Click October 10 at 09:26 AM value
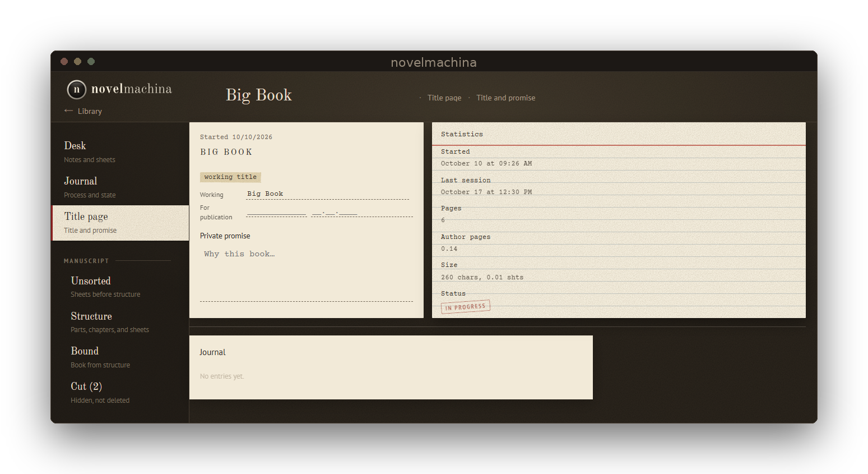Screen dimensions: 868x474 486,163
